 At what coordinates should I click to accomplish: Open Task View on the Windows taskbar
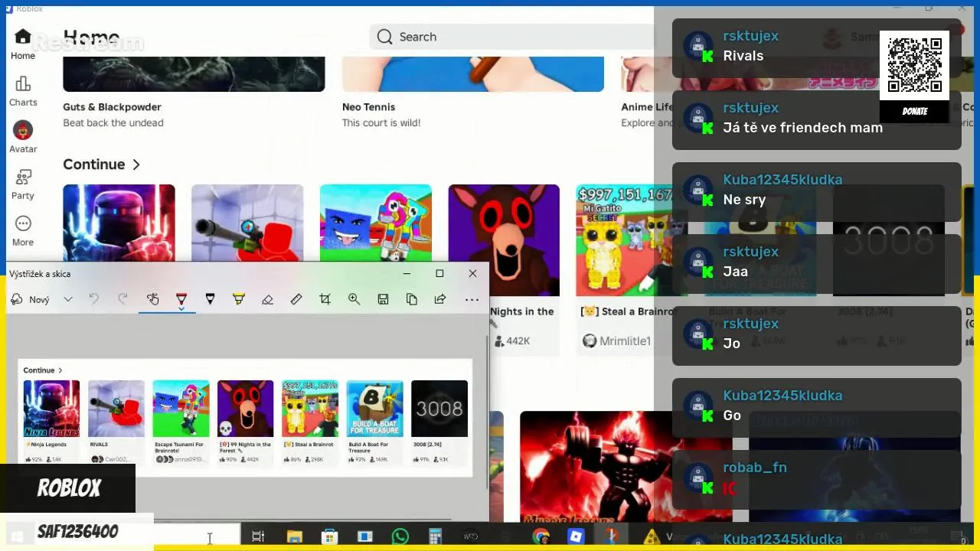point(258,536)
